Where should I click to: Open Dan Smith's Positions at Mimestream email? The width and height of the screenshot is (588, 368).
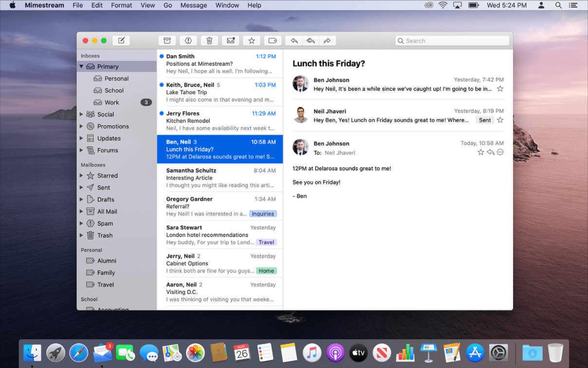(220, 64)
